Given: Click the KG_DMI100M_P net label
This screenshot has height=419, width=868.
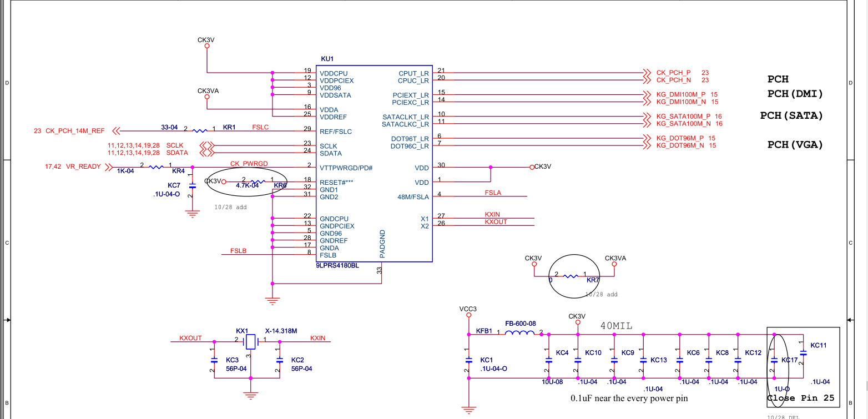Looking at the screenshot, I should 681,94.
